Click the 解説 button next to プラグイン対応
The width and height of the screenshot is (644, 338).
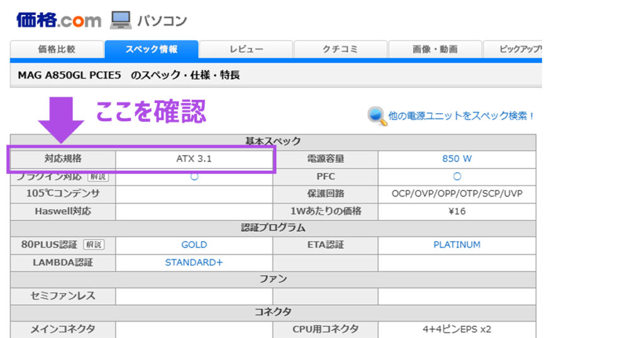coord(98,177)
